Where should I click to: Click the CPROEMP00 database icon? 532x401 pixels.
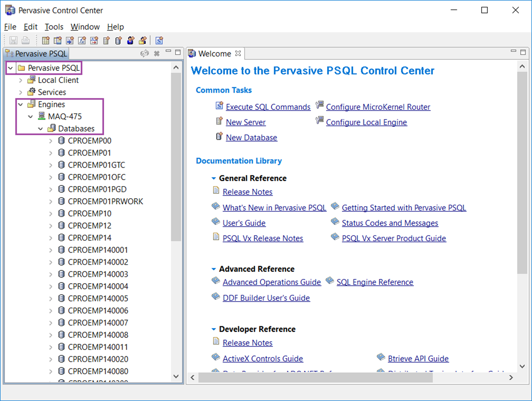pyautogui.click(x=61, y=140)
